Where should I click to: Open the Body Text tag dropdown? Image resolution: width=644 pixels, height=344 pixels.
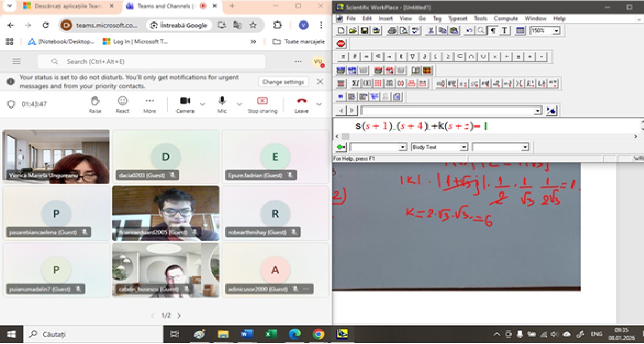[463, 147]
